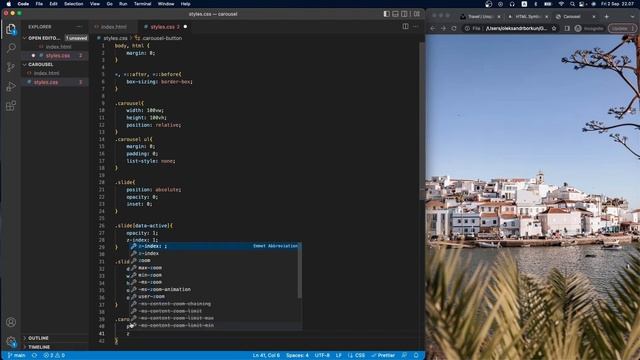Viewport: 640px width, 360px height.
Task: Open the Selection menu
Action: coord(73,4)
